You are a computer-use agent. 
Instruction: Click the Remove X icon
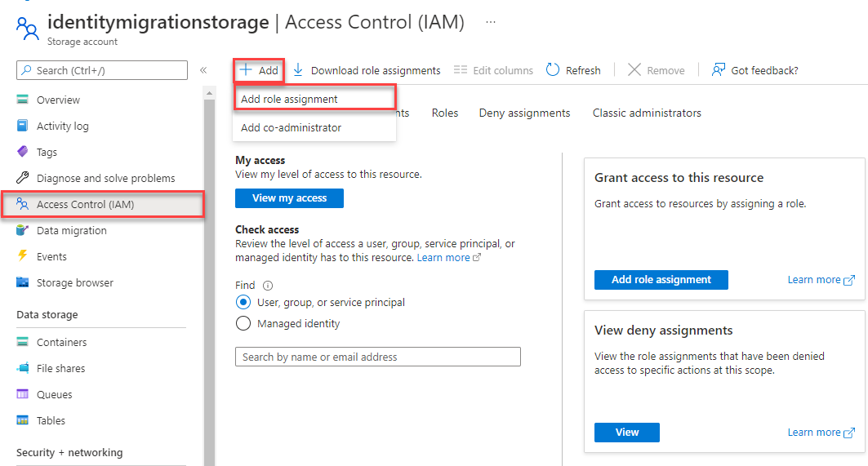click(x=634, y=69)
